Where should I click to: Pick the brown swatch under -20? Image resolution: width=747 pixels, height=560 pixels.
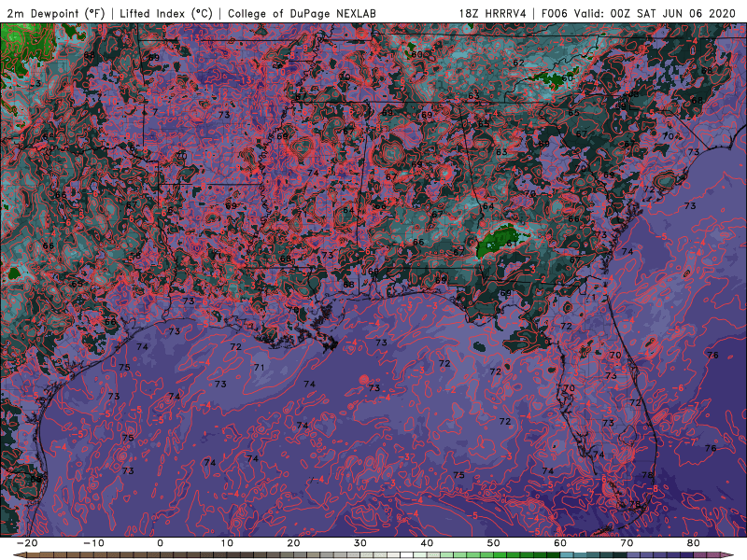pyautogui.click(x=34, y=555)
